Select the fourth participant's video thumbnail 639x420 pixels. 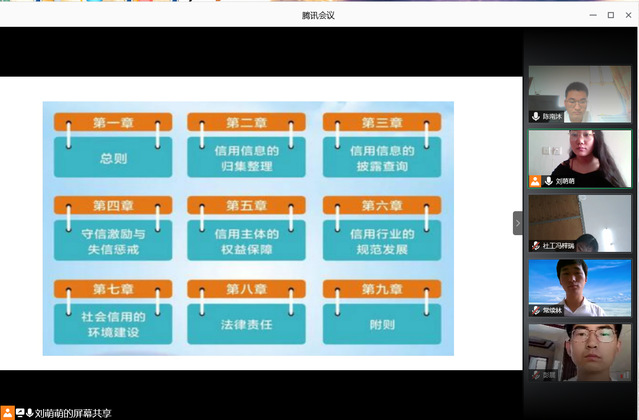pos(579,285)
